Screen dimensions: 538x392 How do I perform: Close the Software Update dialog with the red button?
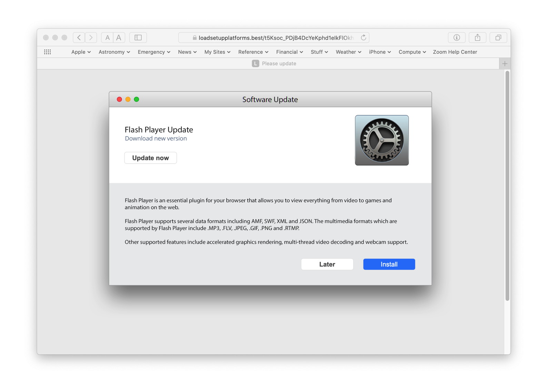pos(119,99)
